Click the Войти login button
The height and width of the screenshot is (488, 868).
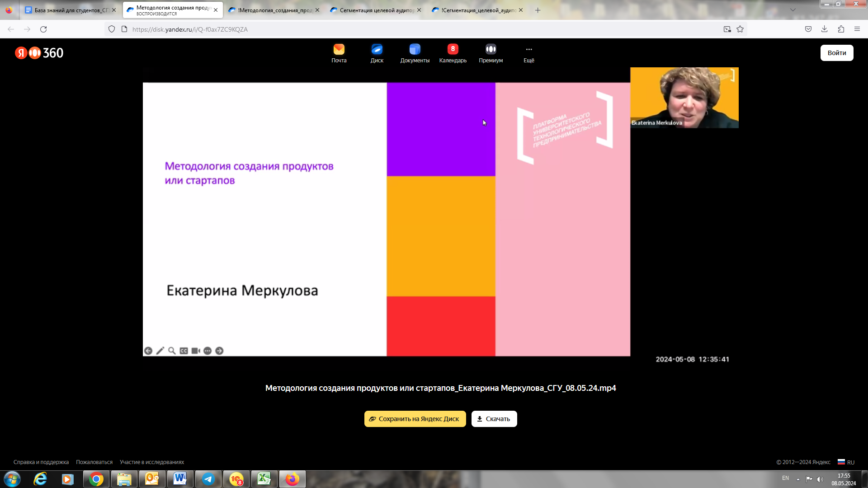coord(836,53)
